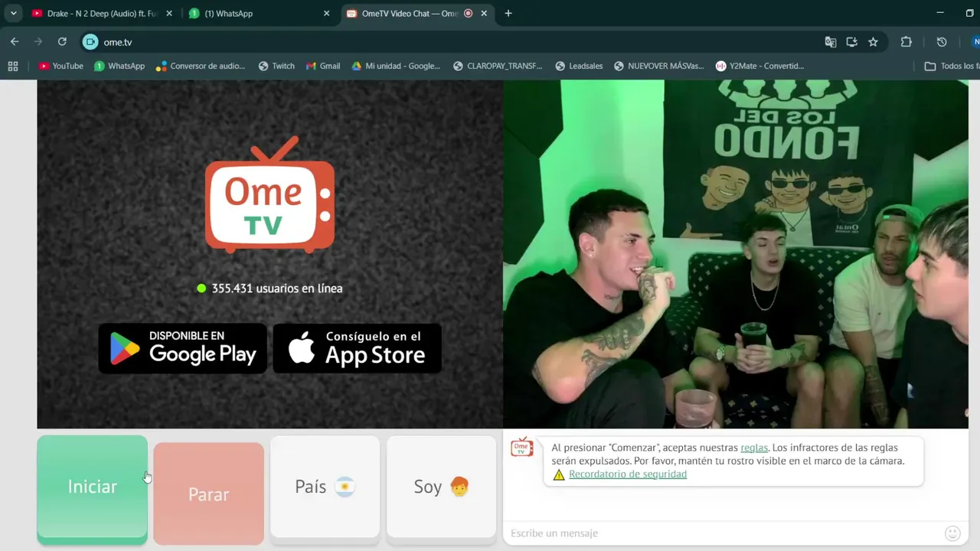
Task: Click the OmeTV chat avatar icon
Action: pyautogui.click(x=522, y=447)
